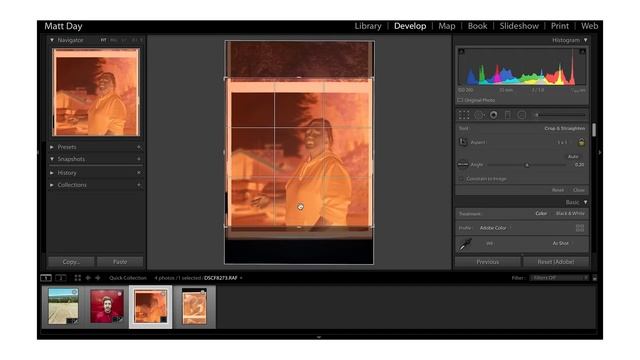
Task: Set Navigator zoom to FIT
Action: [x=103, y=40]
